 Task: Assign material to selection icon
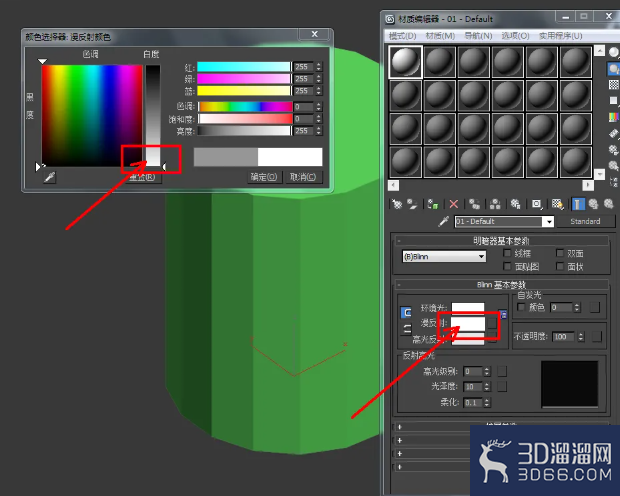coord(433,204)
